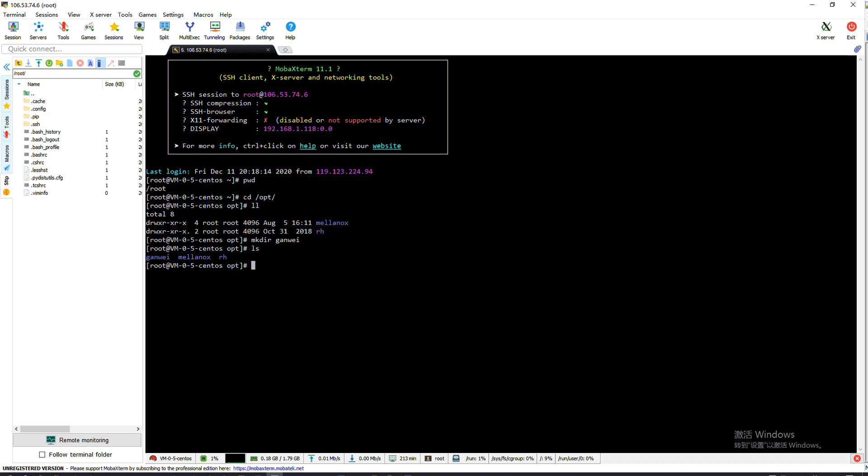Image resolution: width=868 pixels, height=476 pixels.
Task: Create a new folder in SFTP browser
Action: point(59,63)
